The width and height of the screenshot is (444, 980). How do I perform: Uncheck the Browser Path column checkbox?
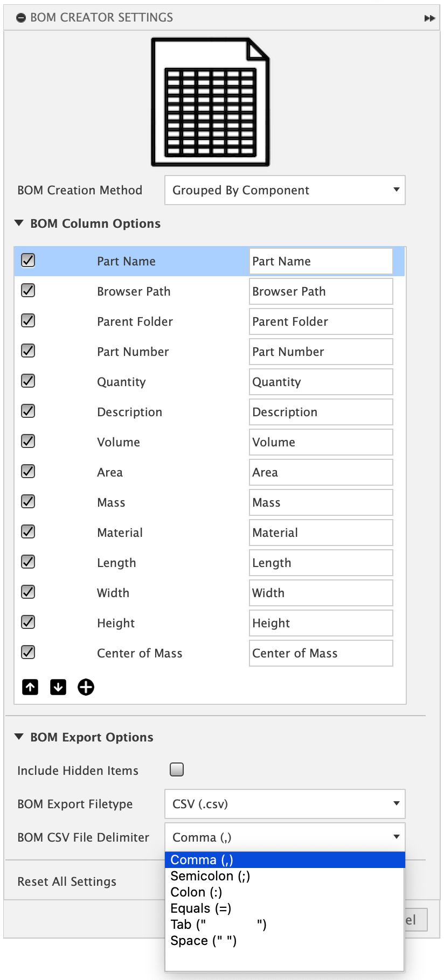pyautogui.click(x=28, y=291)
